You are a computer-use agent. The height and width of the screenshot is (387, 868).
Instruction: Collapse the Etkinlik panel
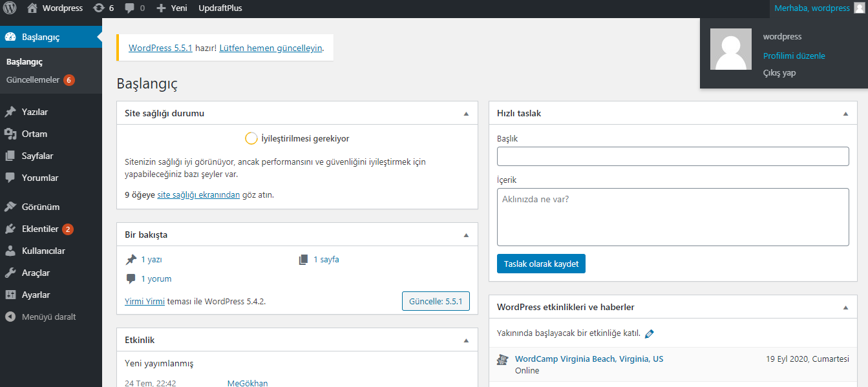(466, 340)
